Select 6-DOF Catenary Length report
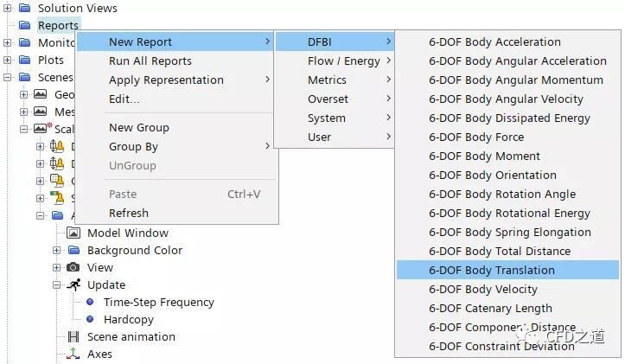 coord(507,308)
